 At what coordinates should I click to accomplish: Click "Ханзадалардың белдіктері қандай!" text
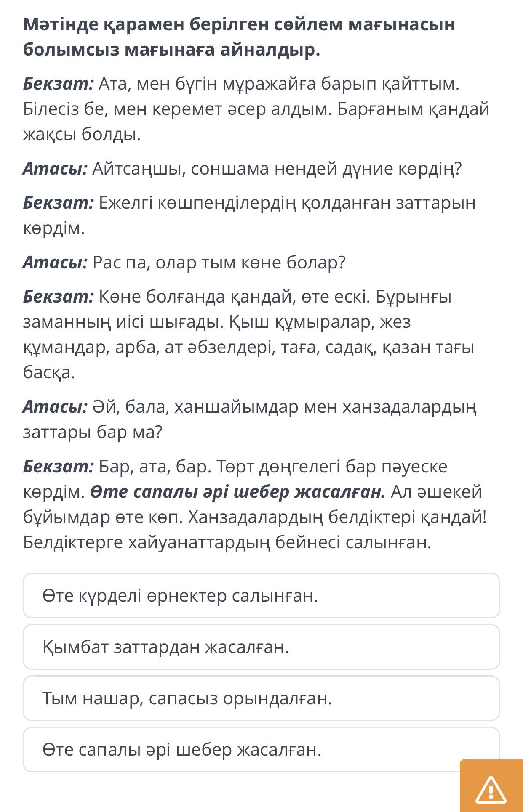tap(337, 517)
